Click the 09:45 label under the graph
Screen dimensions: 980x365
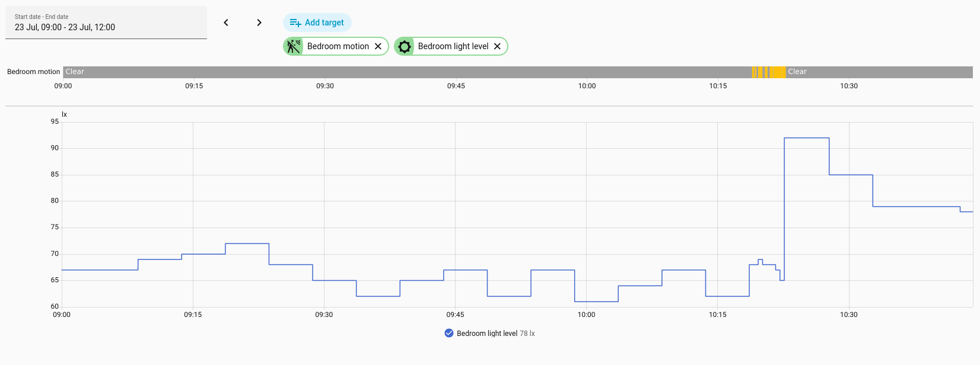[x=455, y=315]
